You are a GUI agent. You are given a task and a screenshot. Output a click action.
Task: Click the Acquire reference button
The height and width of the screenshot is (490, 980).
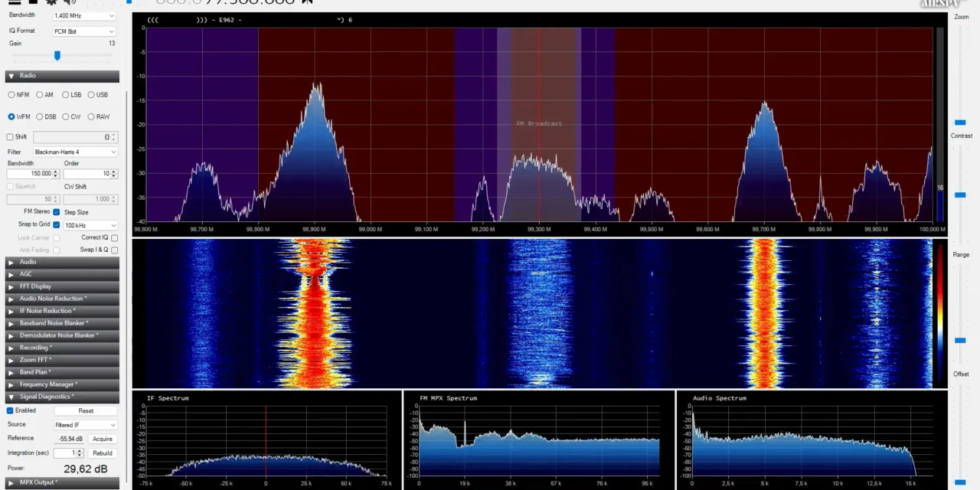[x=103, y=439]
